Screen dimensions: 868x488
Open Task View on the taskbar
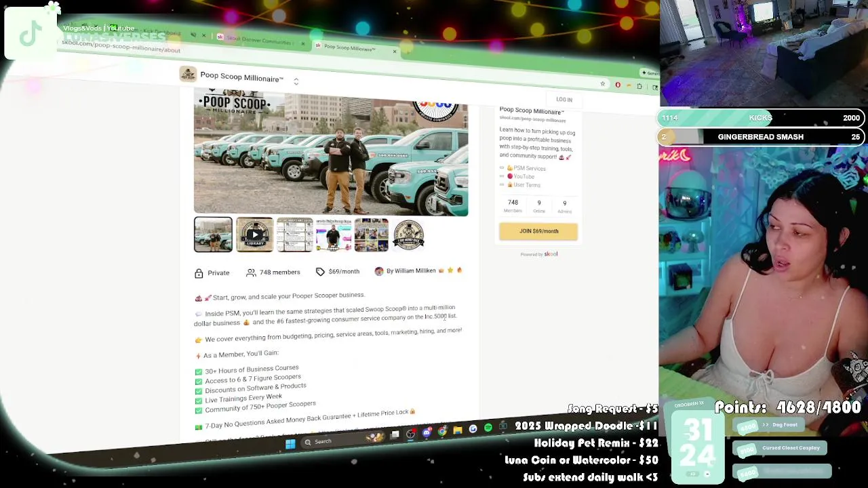pyautogui.click(x=395, y=435)
